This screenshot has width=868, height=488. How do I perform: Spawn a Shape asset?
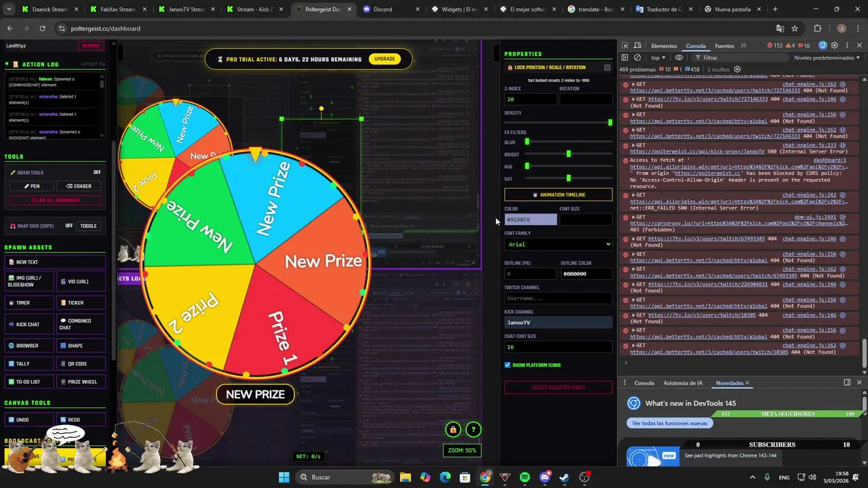click(x=81, y=346)
